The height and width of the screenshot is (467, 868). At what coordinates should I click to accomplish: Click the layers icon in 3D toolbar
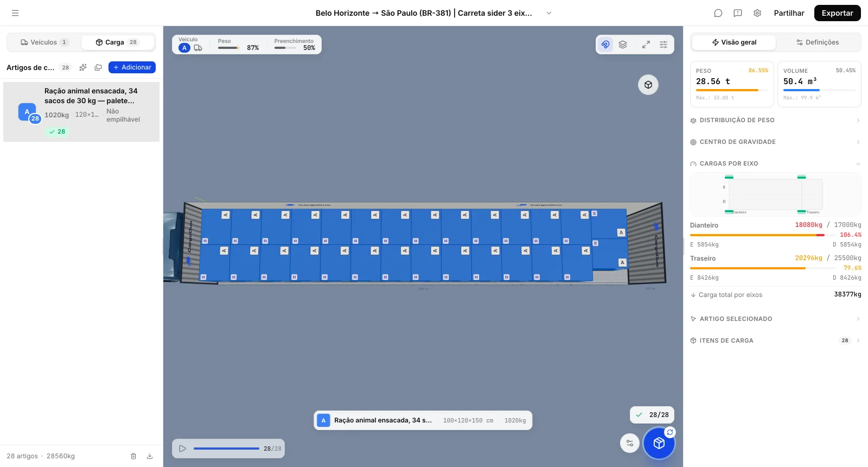[x=623, y=45]
